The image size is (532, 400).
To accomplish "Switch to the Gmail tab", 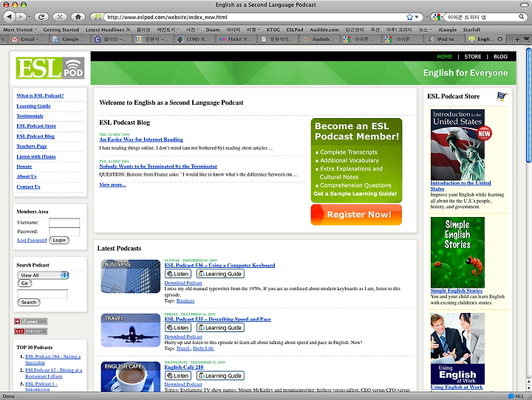I will tap(28, 39).
